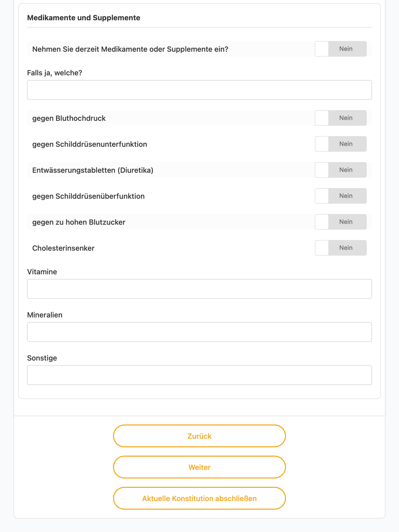Click the 'Falls ja, welche?' label

click(55, 73)
